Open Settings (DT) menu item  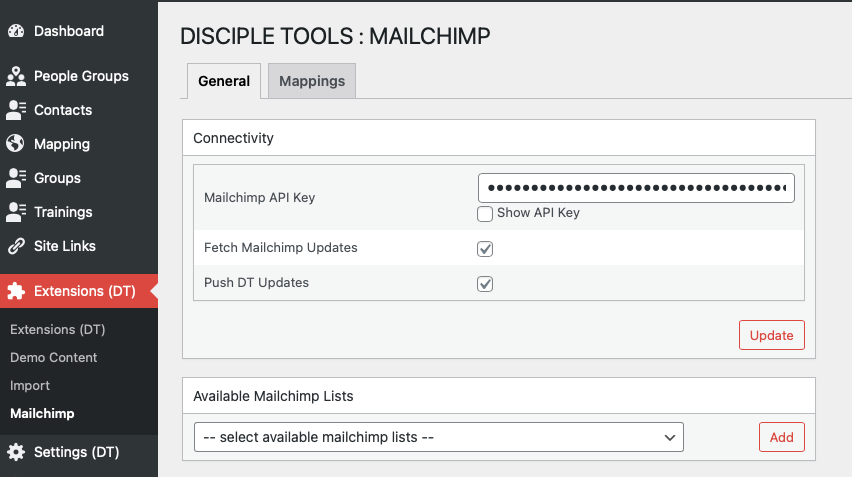79,452
